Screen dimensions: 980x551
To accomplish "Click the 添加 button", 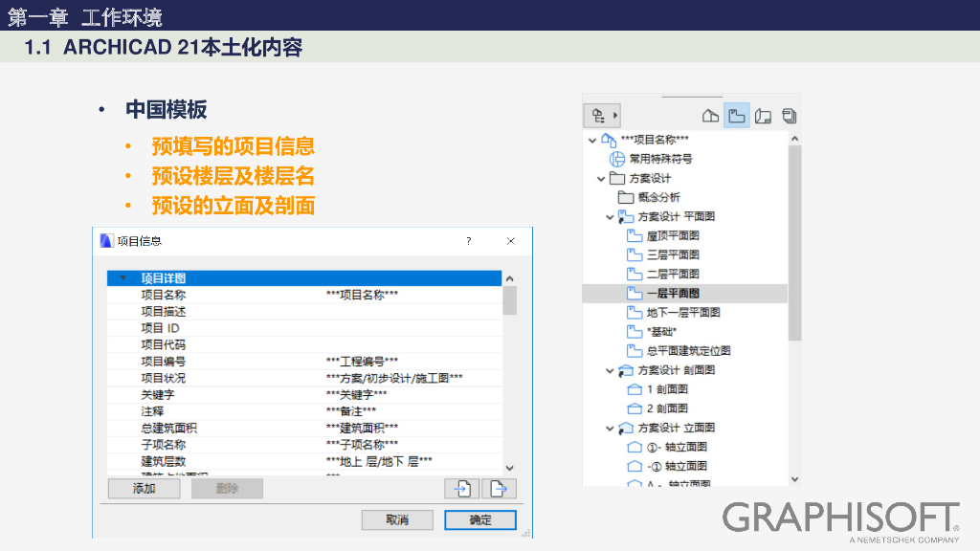I will (x=144, y=489).
